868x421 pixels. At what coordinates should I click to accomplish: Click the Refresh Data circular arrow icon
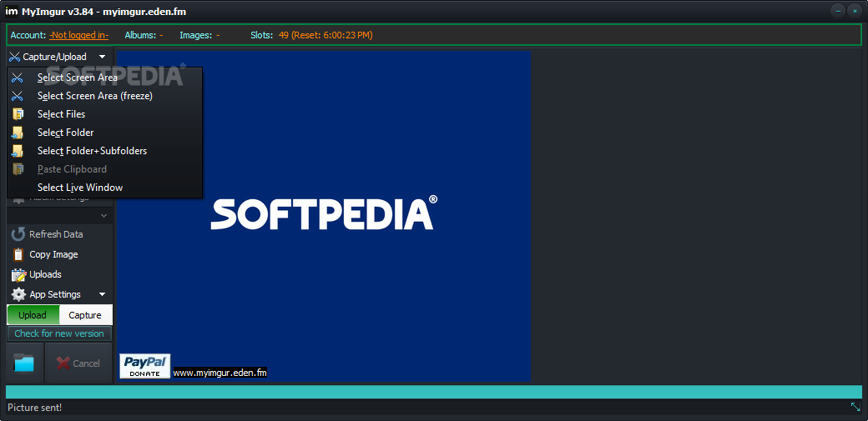18,234
